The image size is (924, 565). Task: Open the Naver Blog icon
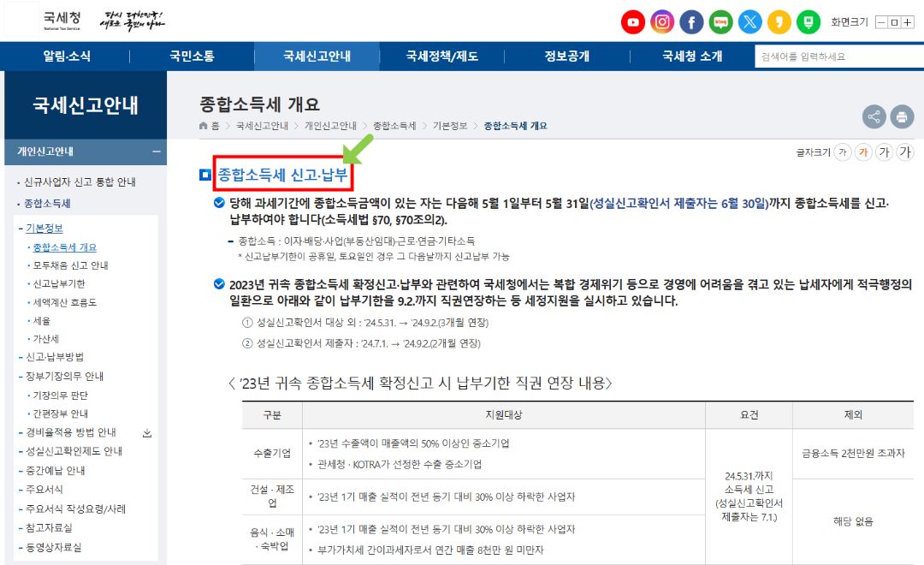[x=720, y=22]
